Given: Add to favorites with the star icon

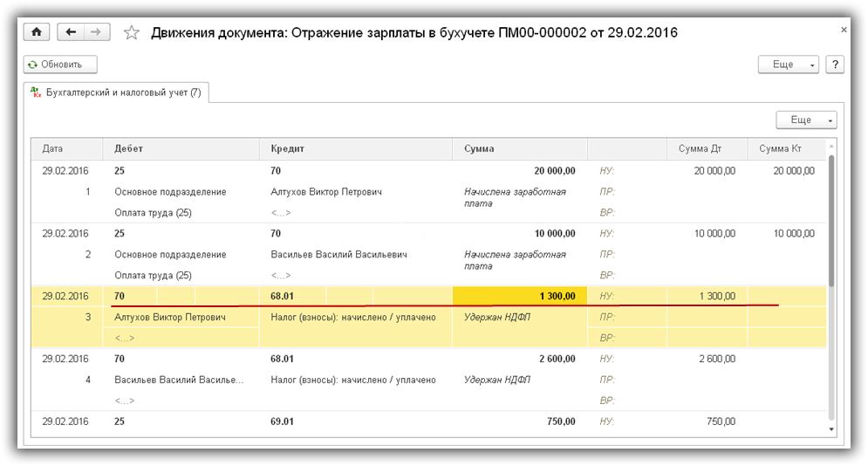Looking at the screenshot, I should (x=131, y=32).
